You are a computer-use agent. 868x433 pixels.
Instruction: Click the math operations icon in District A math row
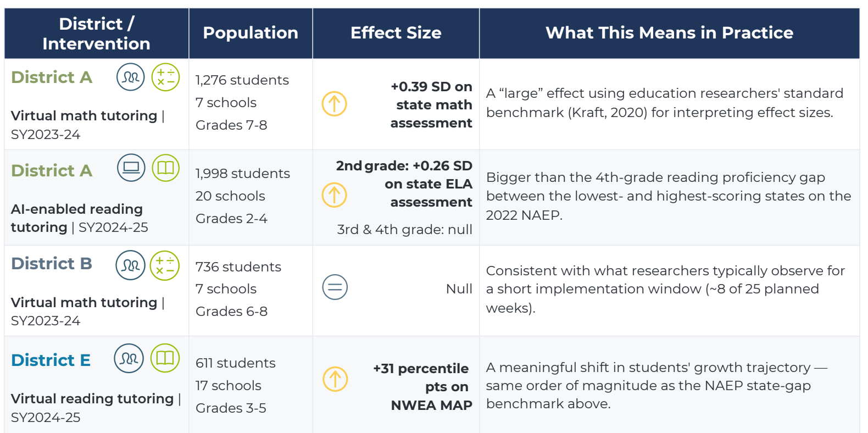(x=166, y=77)
